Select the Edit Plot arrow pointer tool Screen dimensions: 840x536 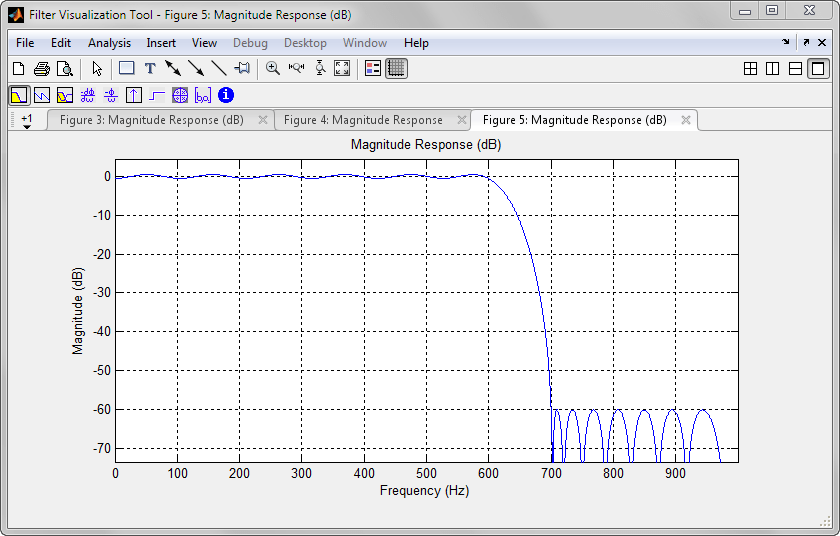[x=96, y=69]
